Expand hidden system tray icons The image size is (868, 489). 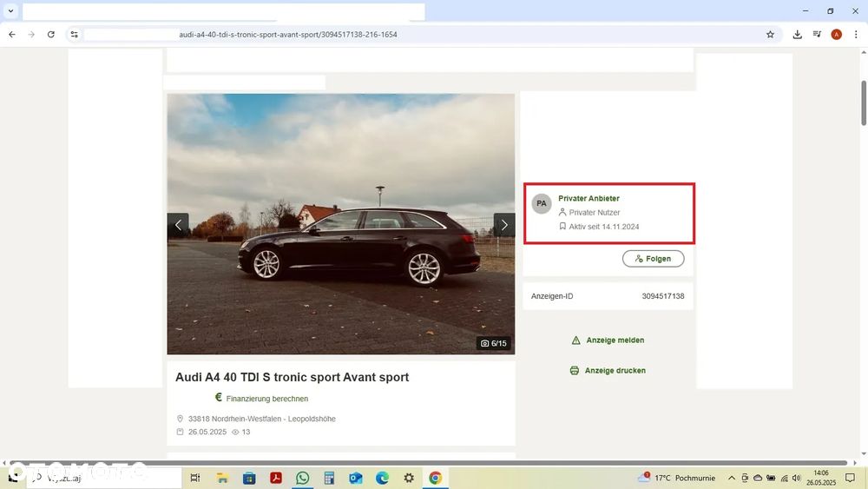click(731, 478)
